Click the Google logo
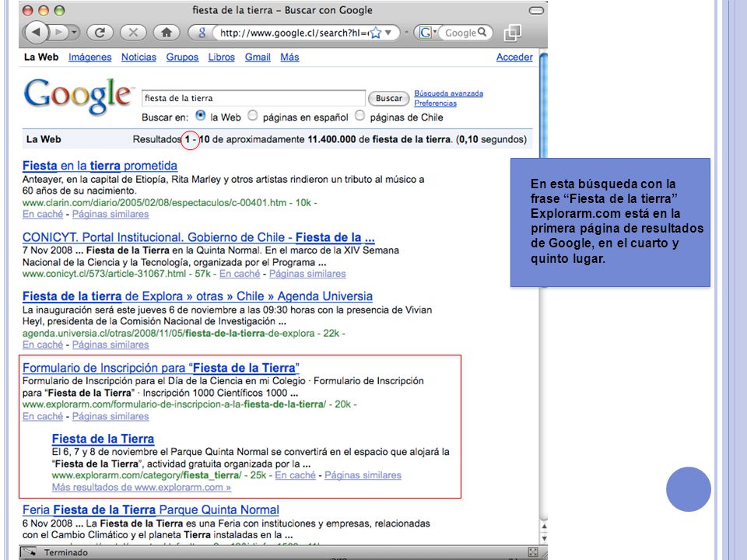 (x=77, y=96)
